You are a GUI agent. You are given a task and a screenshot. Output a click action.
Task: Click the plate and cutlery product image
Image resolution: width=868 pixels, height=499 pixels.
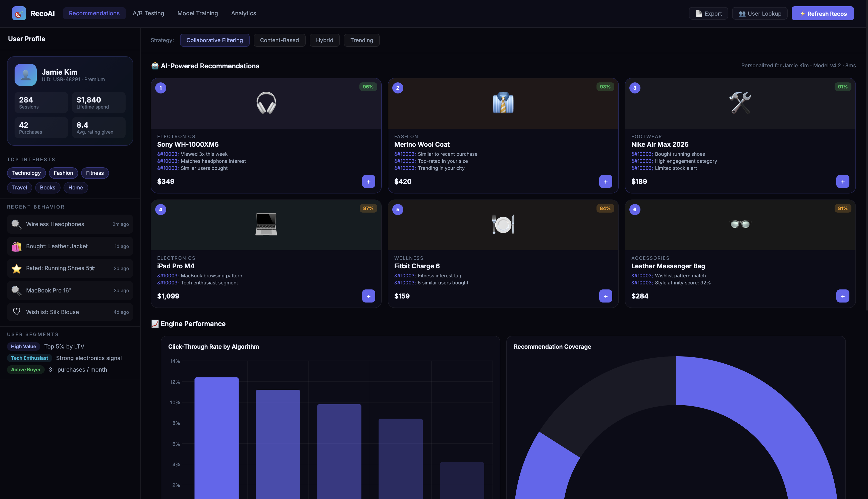(503, 224)
